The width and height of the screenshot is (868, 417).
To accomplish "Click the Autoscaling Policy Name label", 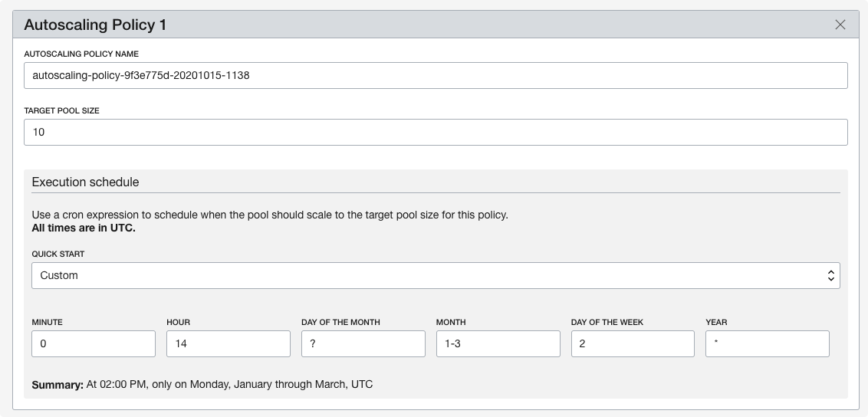I will (81, 54).
